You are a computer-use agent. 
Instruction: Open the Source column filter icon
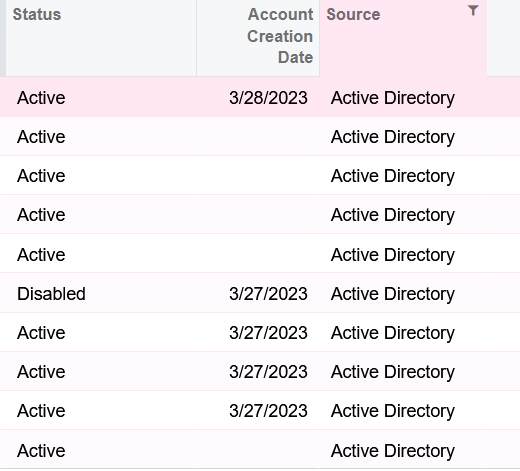tap(473, 11)
